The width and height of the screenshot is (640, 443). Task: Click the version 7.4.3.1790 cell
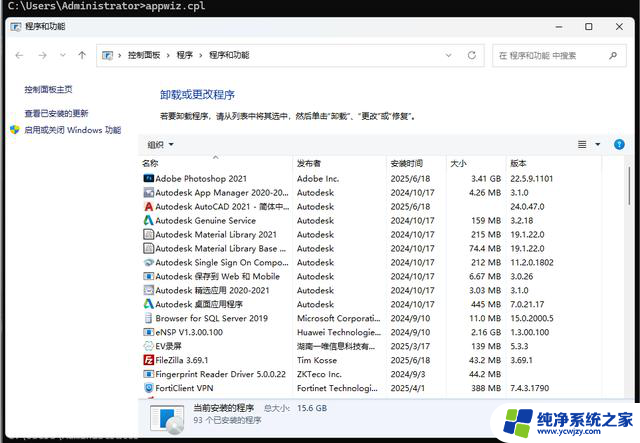529,388
